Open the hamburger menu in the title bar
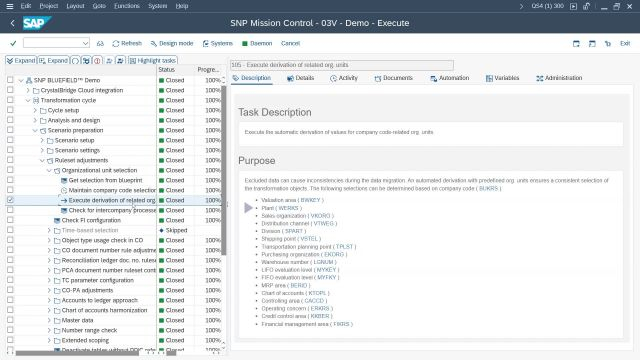Screen dimensions: 640x360 click(10, 6)
